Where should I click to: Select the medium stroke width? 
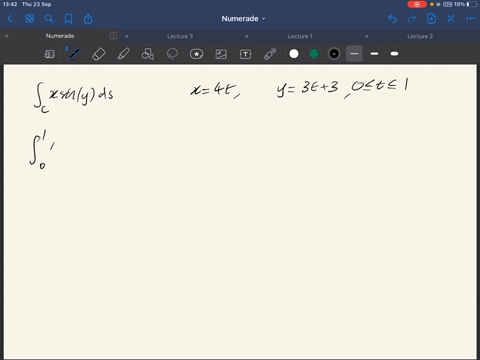click(374, 54)
